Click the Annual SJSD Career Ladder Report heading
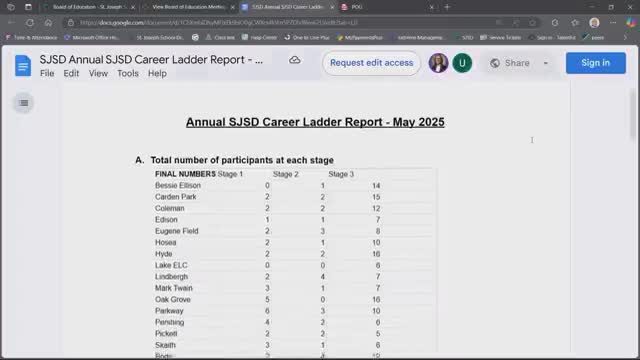 (315, 122)
